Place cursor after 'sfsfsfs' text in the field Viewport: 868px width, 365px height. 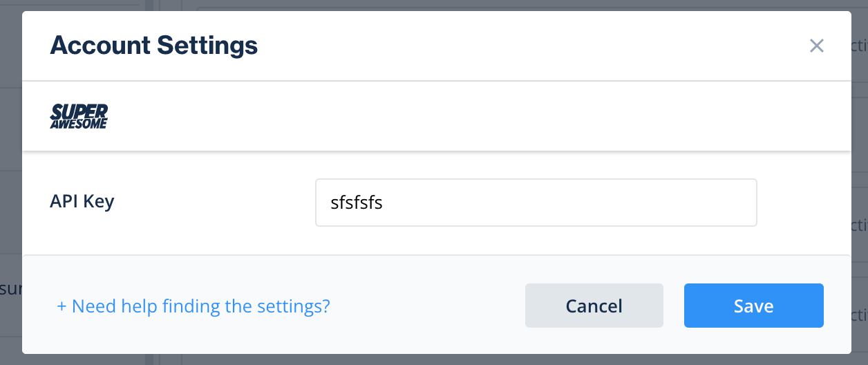click(x=384, y=203)
